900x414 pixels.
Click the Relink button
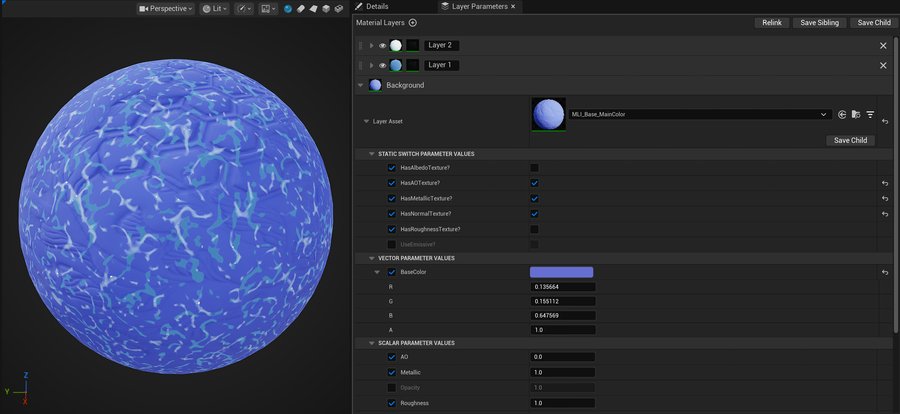pyautogui.click(x=771, y=22)
